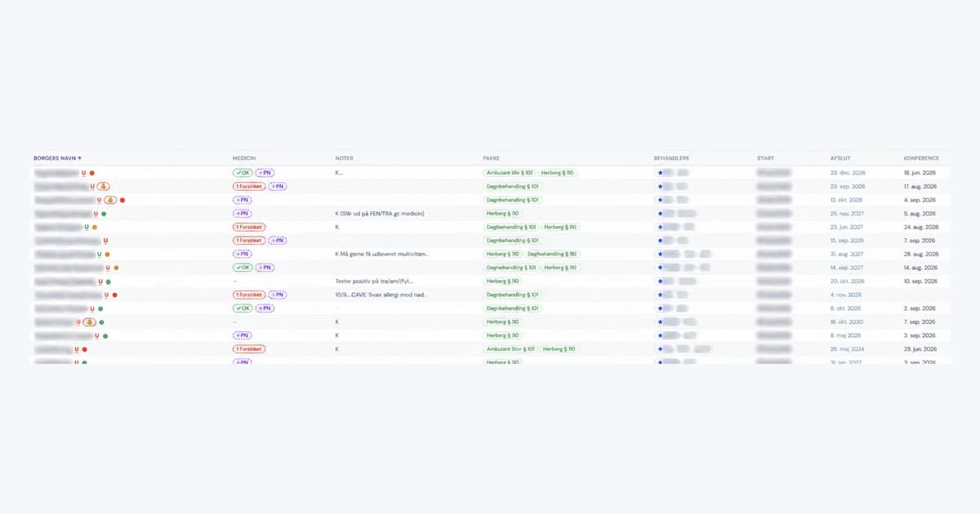Click the Forsinket badge in the 4. nov. 2026 row
Image resolution: width=980 pixels, height=514 pixels.
pos(249,295)
